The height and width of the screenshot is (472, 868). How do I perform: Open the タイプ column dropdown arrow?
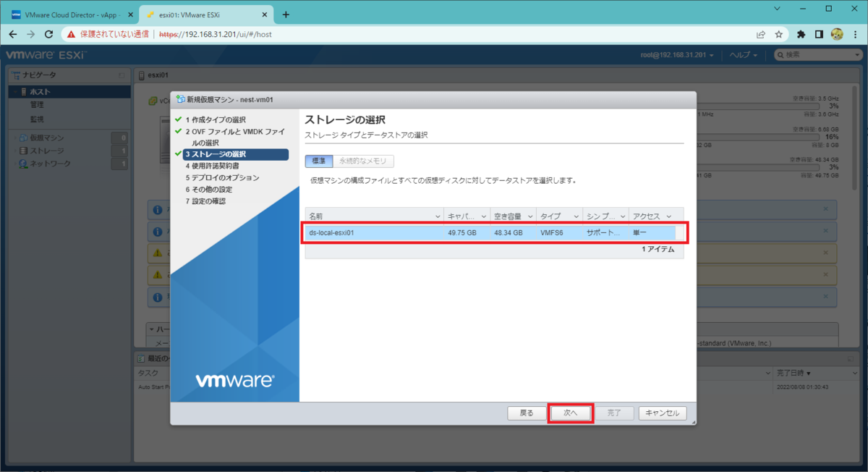[576, 216]
